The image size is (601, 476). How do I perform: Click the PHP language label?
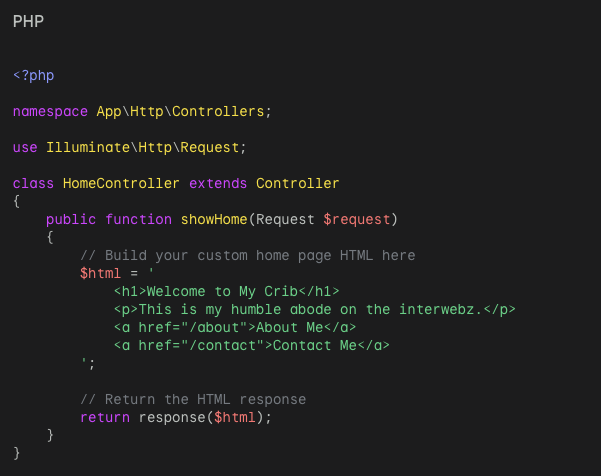(x=28, y=21)
